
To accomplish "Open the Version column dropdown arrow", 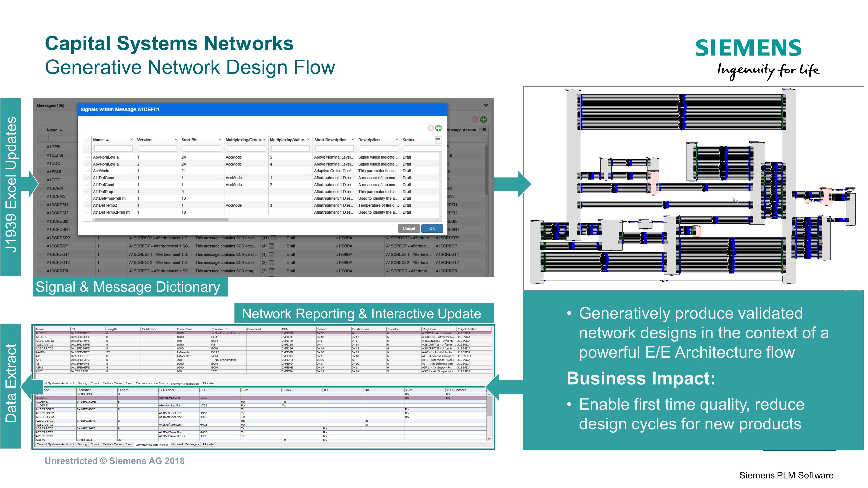I will (175, 139).
